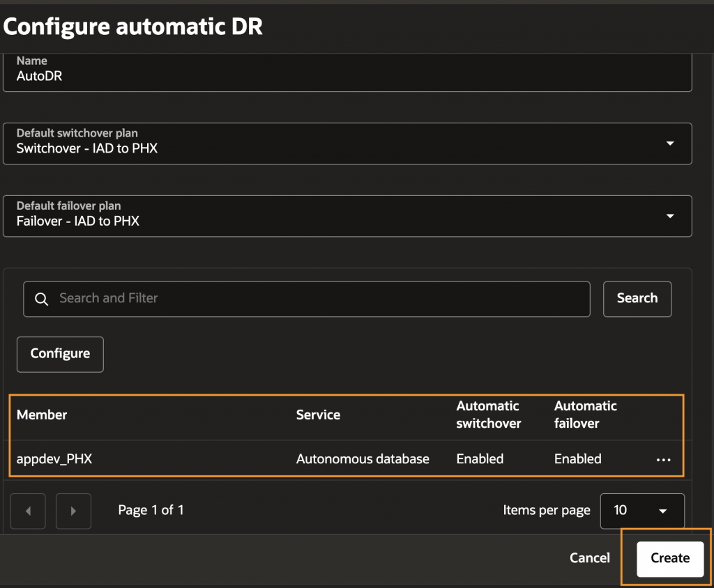Click the Automatic failover column header
The height and width of the screenshot is (588, 714).
(586, 415)
